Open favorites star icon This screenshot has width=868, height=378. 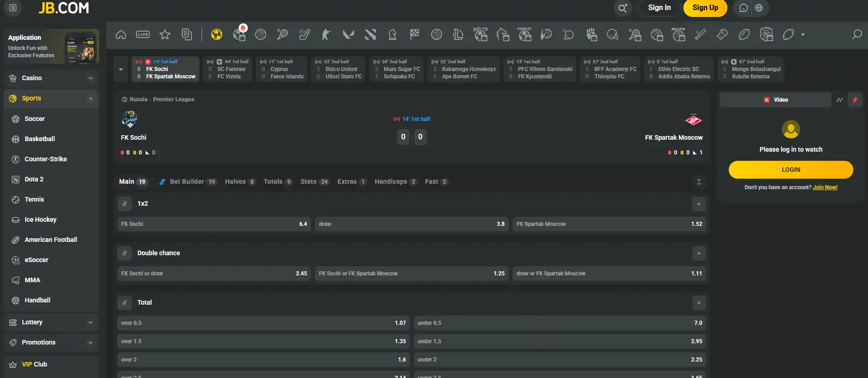click(x=165, y=34)
